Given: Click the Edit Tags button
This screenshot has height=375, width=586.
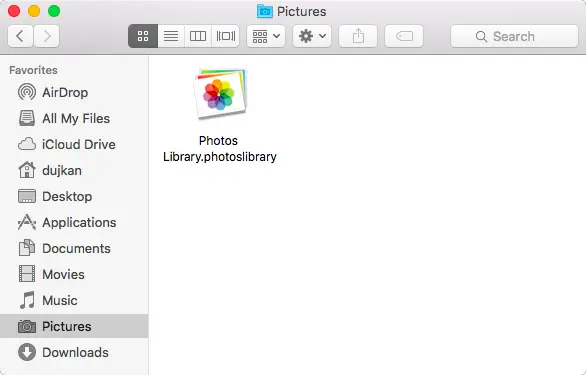Looking at the screenshot, I should [x=404, y=36].
